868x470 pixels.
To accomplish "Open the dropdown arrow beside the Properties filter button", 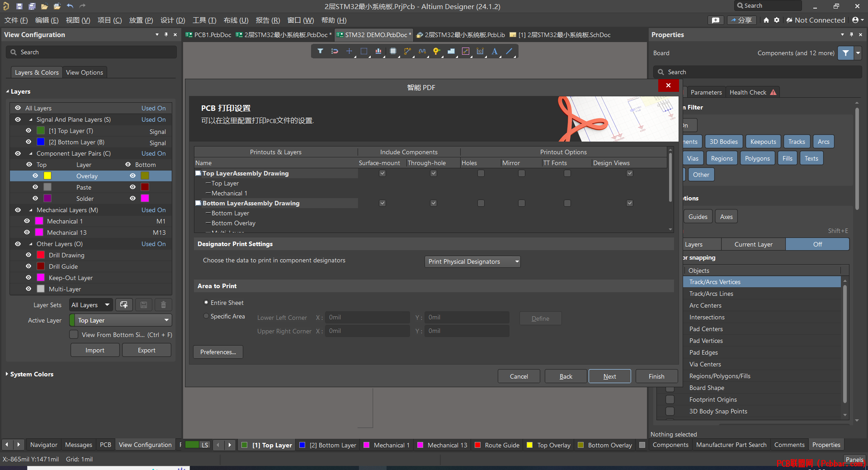I will (x=858, y=53).
